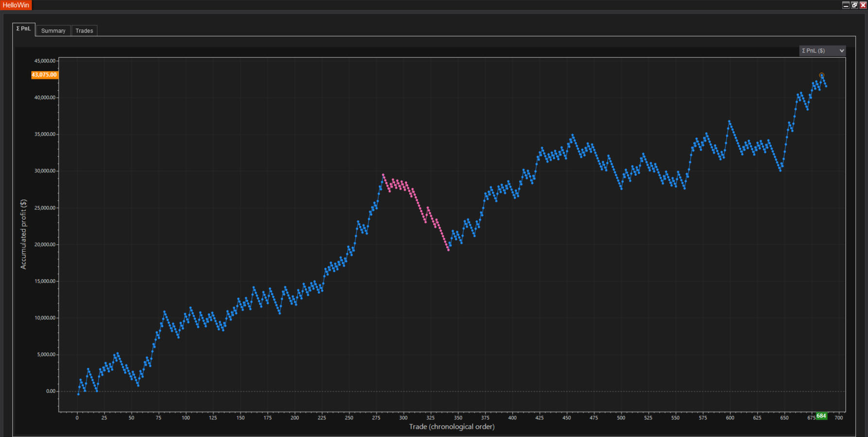Minimize the HelloWin window
The image size is (868, 437).
[x=846, y=5]
